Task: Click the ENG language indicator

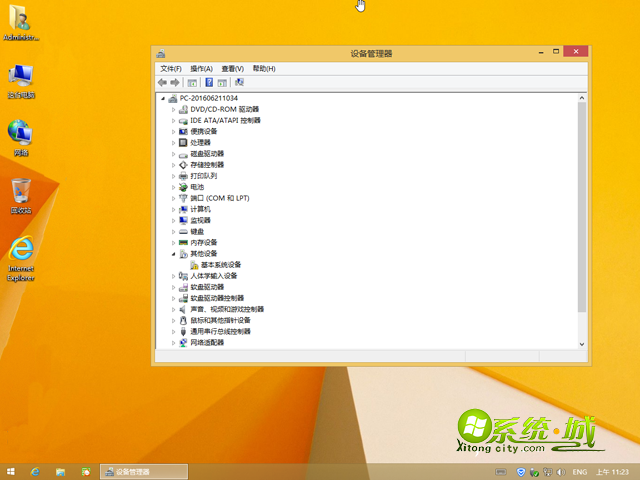Action: click(579, 472)
